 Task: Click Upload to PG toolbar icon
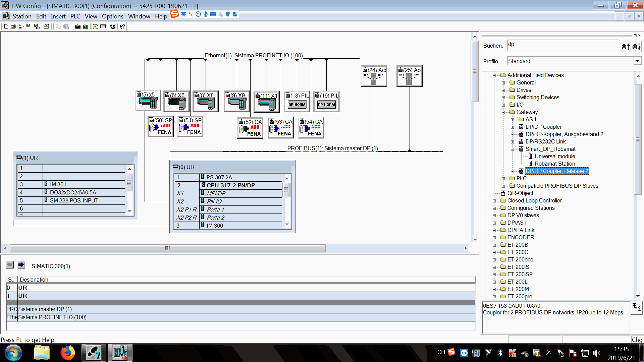(x=86, y=26)
